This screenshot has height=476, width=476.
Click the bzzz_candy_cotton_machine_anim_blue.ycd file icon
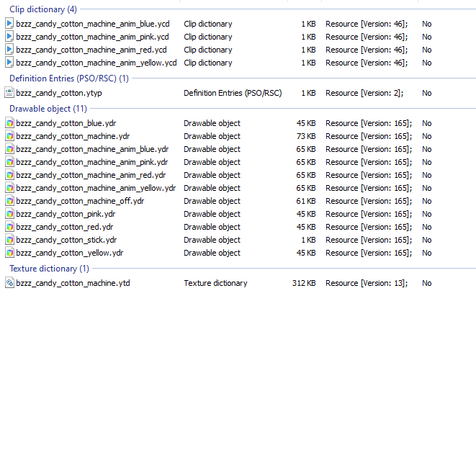tap(9, 24)
